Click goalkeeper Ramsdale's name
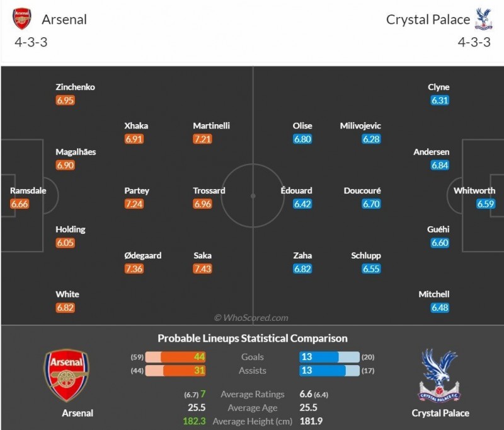 click(28, 190)
